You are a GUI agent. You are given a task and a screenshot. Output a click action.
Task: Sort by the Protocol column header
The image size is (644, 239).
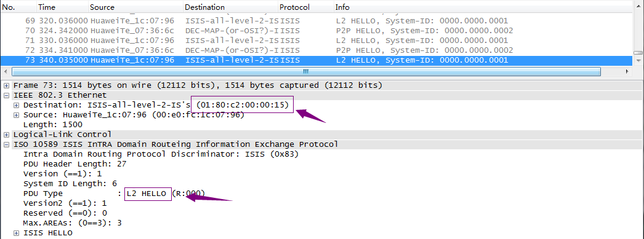click(305, 7)
